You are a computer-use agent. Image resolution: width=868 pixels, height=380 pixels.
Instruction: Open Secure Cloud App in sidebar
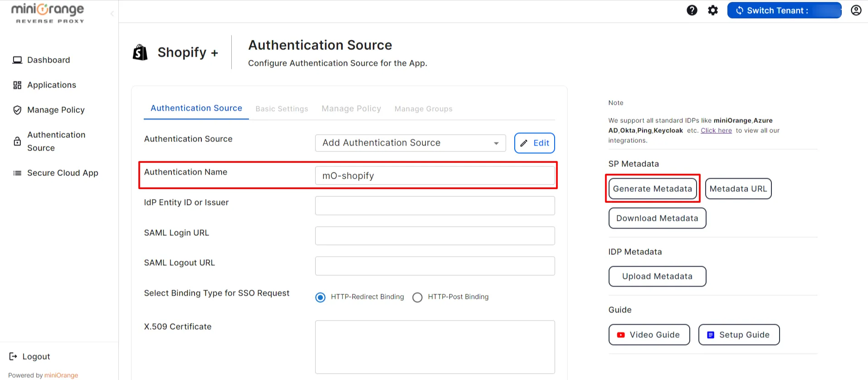63,173
